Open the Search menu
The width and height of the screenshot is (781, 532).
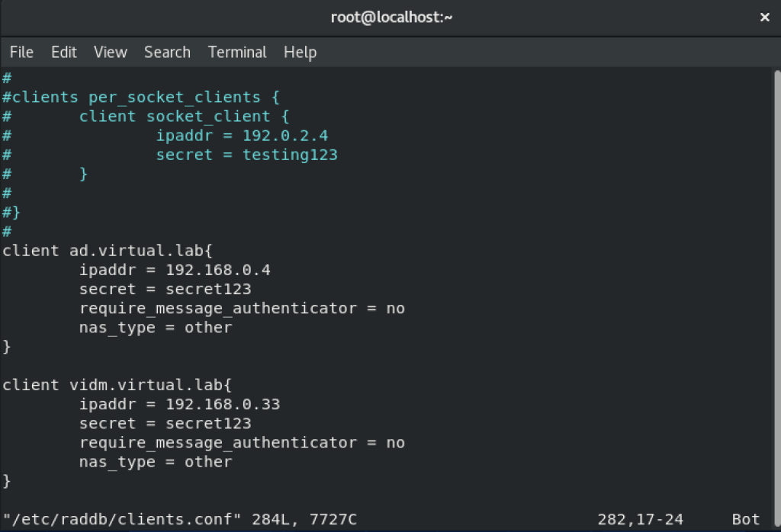pyautogui.click(x=167, y=52)
